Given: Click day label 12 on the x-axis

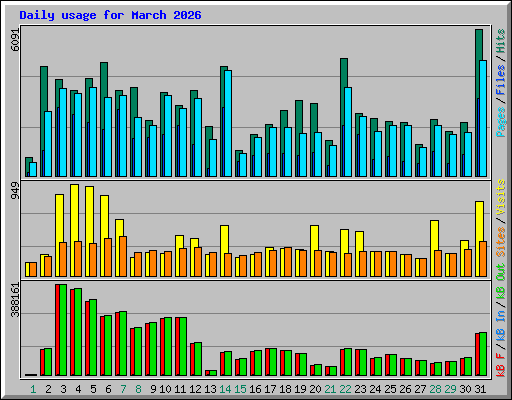Looking at the screenshot, I should (195, 389).
